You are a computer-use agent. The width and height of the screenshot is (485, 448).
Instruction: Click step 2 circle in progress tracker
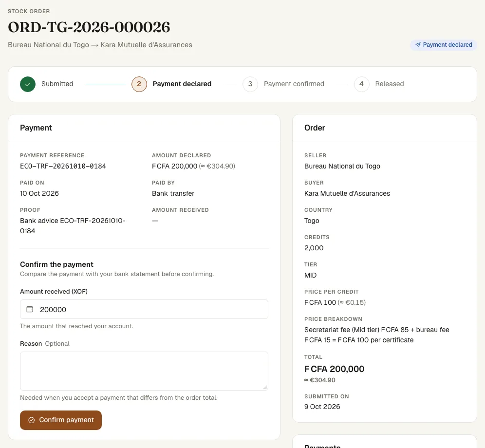[x=139, y=84]
